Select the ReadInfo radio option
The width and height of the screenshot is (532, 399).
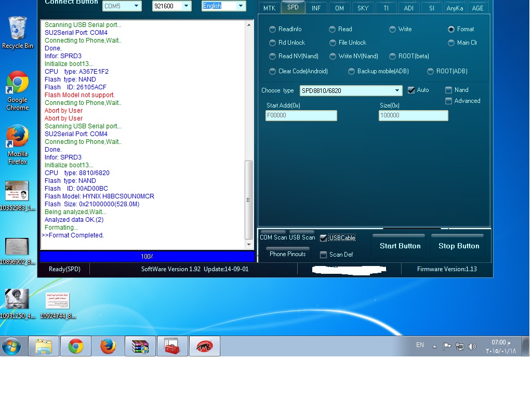click(x=285, y=29)
